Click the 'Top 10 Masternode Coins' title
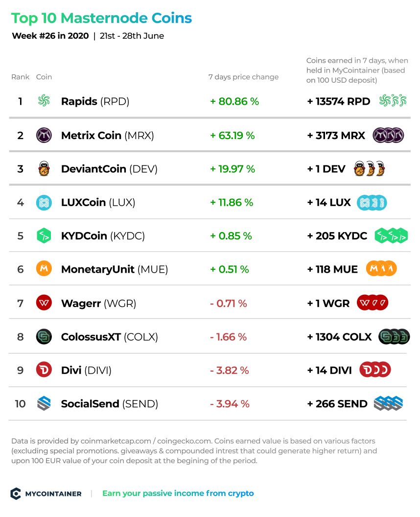The height and width of the screenshot is (517, 420). coord(101,18)
